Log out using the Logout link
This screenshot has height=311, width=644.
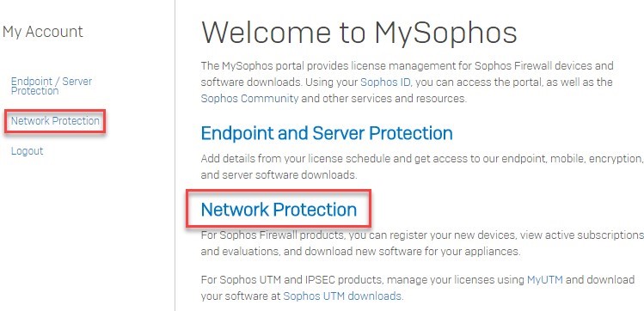pos(28,151)
